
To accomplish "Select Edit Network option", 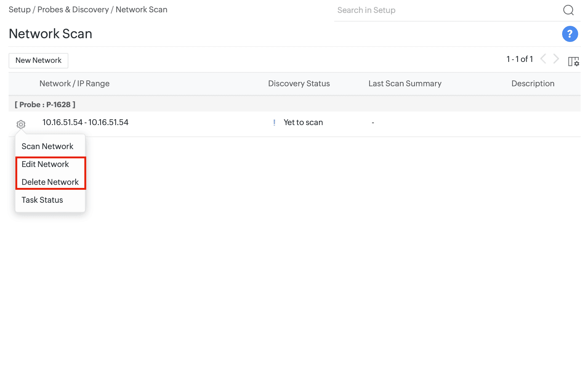I will click(45, 164).
